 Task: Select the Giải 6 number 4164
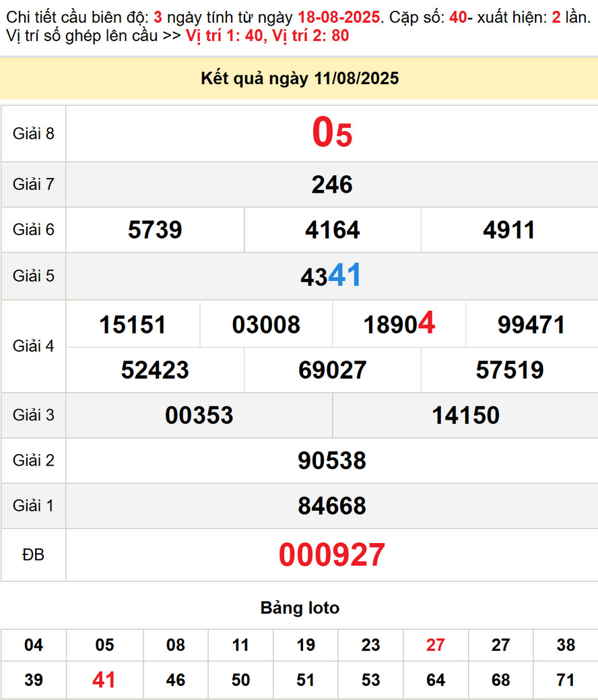(332, 230)
